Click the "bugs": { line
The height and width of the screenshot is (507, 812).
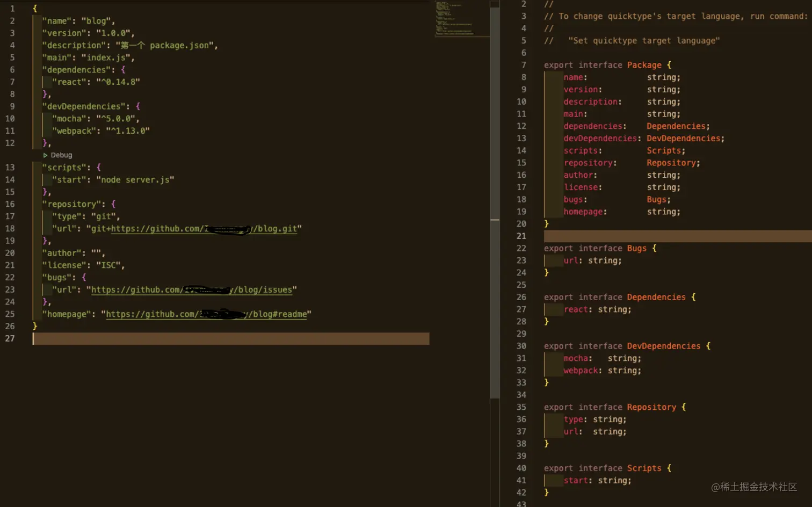64,278
